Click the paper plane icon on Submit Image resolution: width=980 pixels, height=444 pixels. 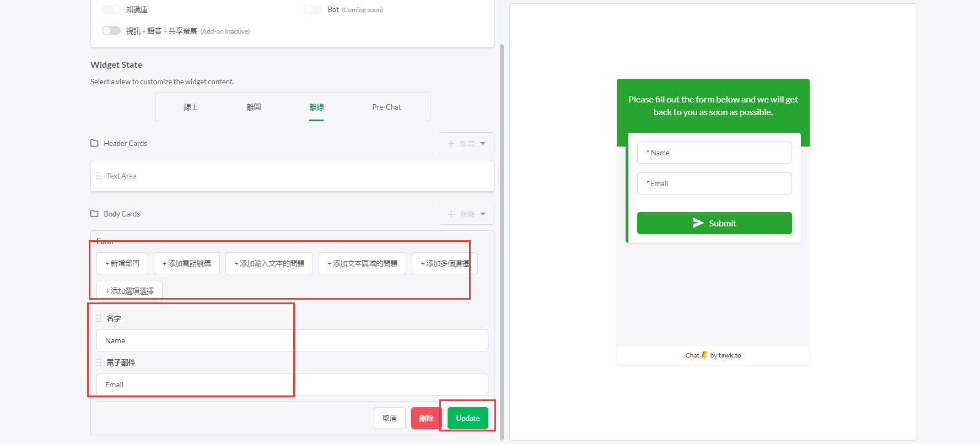(698, 223)
